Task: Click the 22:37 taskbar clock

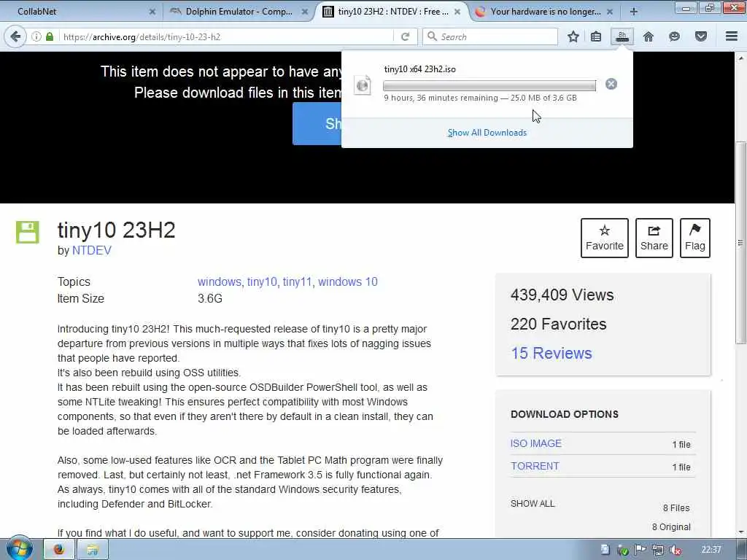Action: coord(711,550)
